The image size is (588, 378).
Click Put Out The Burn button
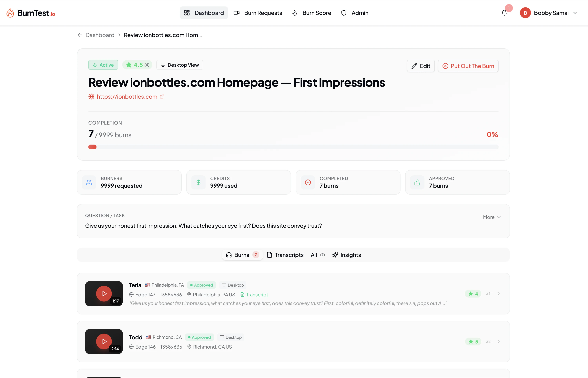coord(468,66)
